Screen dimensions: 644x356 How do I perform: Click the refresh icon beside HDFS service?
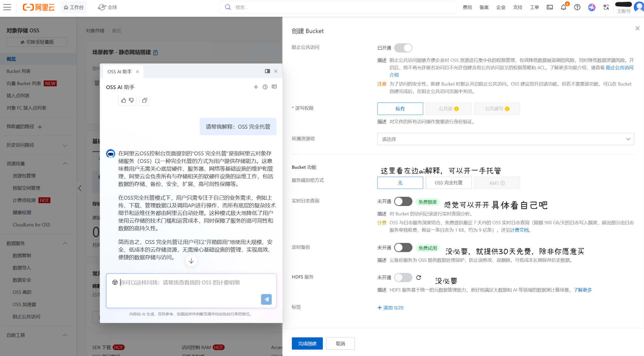click(x=419, y=278)
